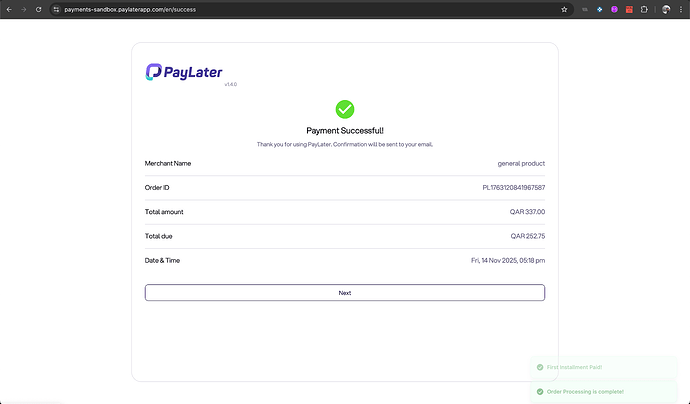Click the general product merchant name
The width and height of the screenshot is (690, 404).
click(521, 163)
